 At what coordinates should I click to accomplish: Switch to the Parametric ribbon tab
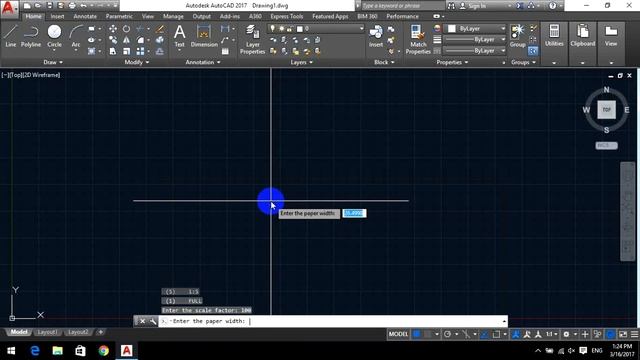click(119, 16)
